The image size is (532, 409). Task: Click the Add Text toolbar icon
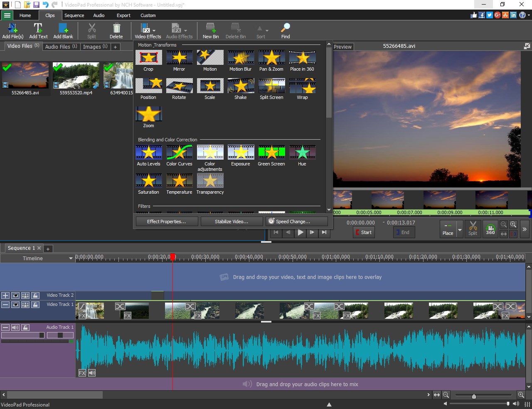click(38, 30)
